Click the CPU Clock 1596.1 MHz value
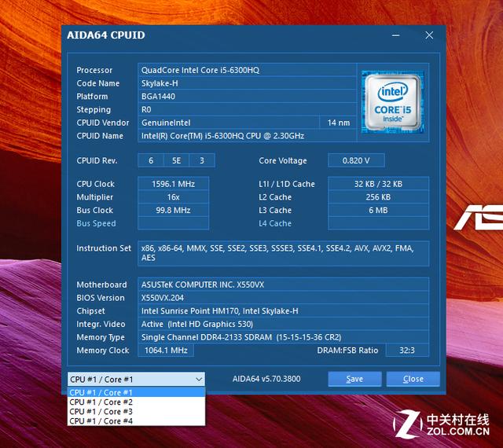The image size is (503, 448). [173, 184]
